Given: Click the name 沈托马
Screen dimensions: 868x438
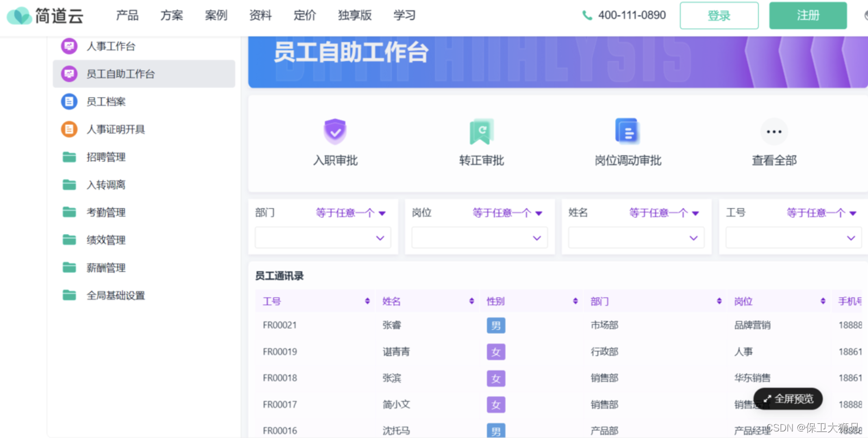Looking at the screenshot, I should [396, 430].
